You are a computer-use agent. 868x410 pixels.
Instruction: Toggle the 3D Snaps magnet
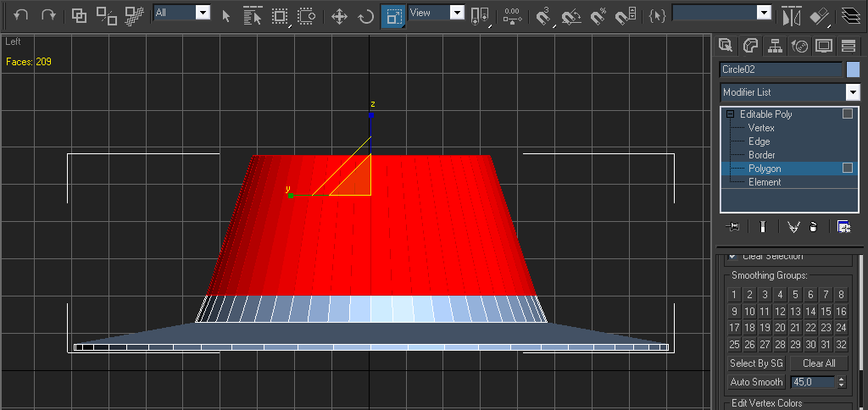point(544,16)
